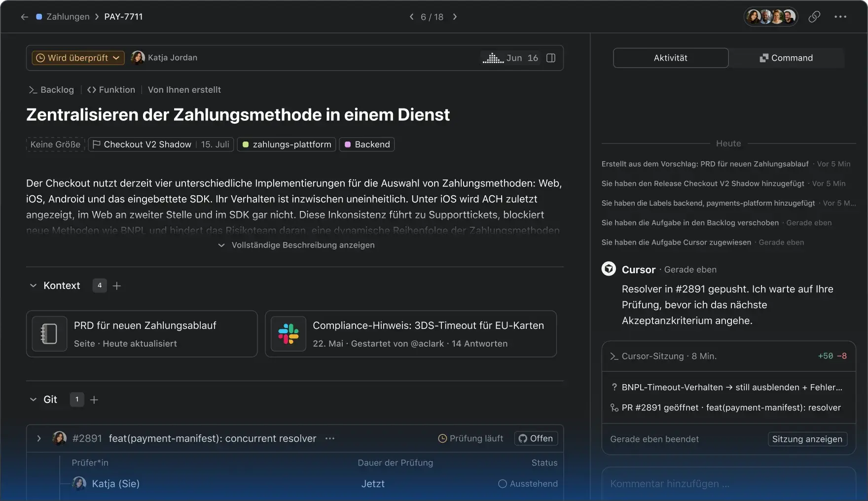The width and height of the screenshot is (868, 501).
Task: Add a Kontext item with plus
Action: [117, 286]
